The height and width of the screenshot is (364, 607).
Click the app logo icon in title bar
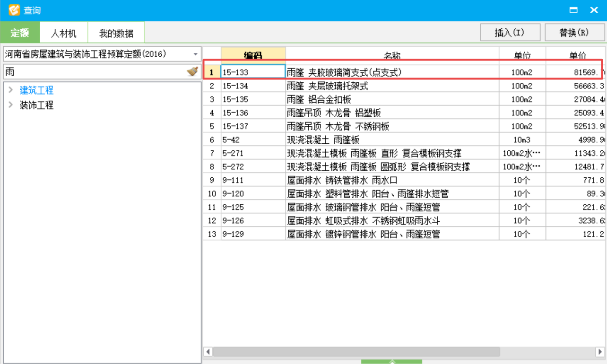(x=14, y=10)
